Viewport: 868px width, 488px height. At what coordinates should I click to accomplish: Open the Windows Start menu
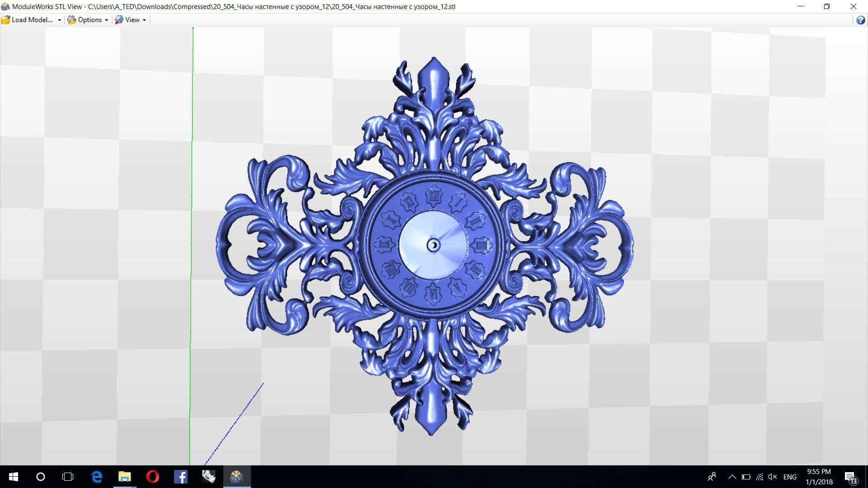tap(14, 477)
